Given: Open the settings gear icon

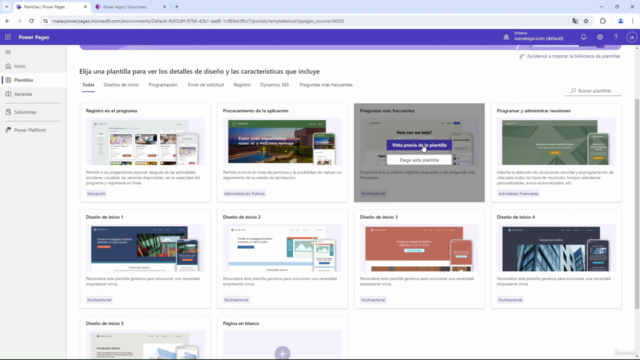Looking at the screenshot, I should (600, 37).
